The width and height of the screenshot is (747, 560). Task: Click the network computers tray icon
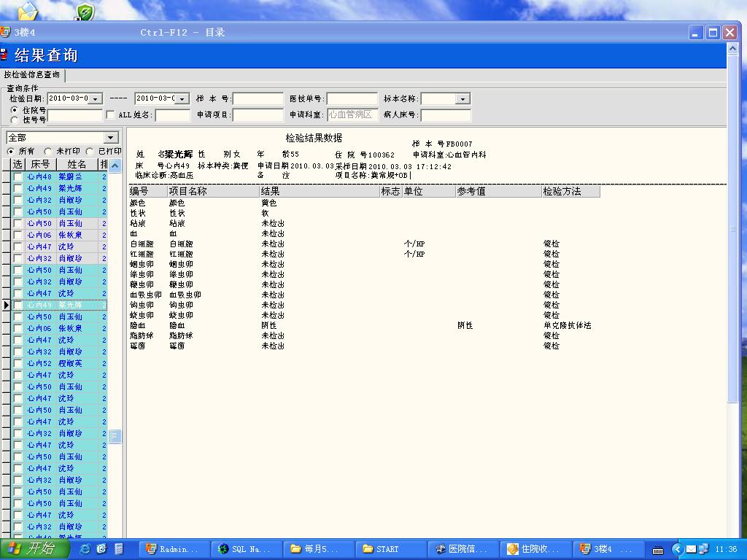pyautogui.click(x=704, y=550)
